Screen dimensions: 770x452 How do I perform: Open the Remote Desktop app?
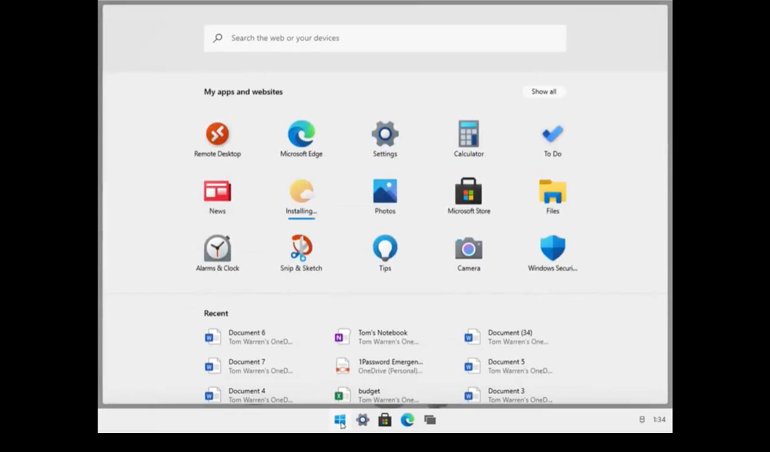pyautogui.click(x=217, y=134)
